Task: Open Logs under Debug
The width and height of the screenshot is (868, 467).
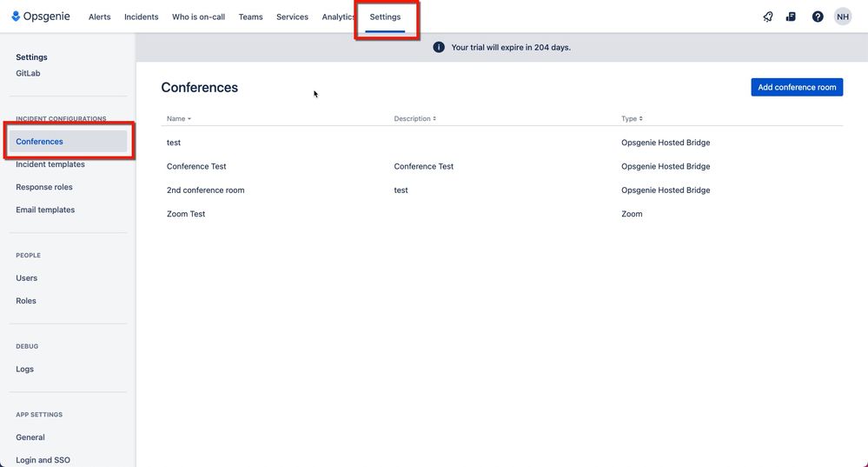Action: (x=25, y=369)
